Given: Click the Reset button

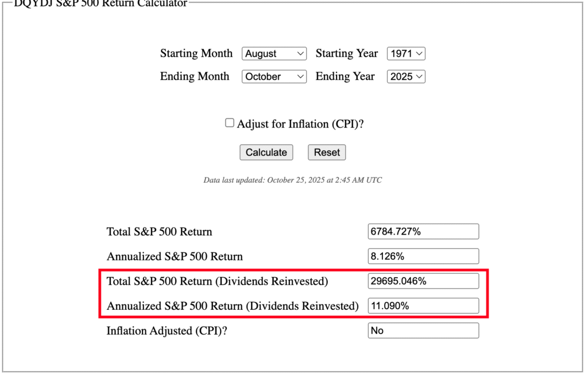Looking at the screenshot, I should coord(327,152).
